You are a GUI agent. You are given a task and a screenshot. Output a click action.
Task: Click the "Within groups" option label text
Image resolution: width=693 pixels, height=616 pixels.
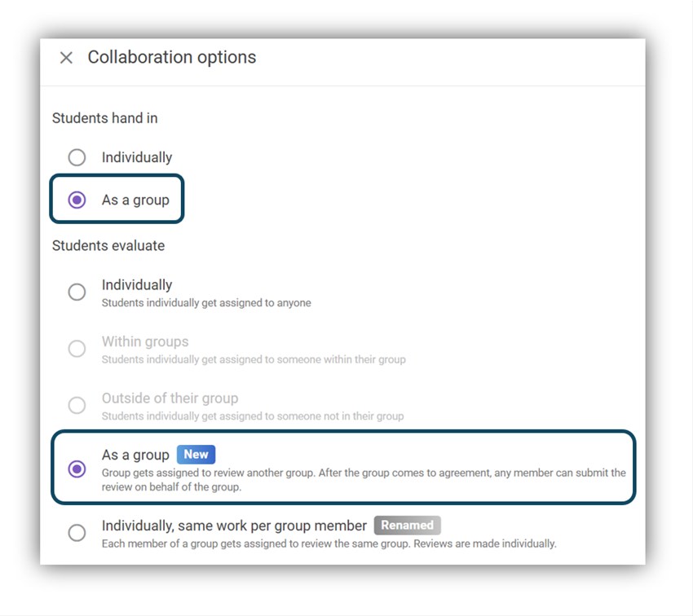click(145, 341)
